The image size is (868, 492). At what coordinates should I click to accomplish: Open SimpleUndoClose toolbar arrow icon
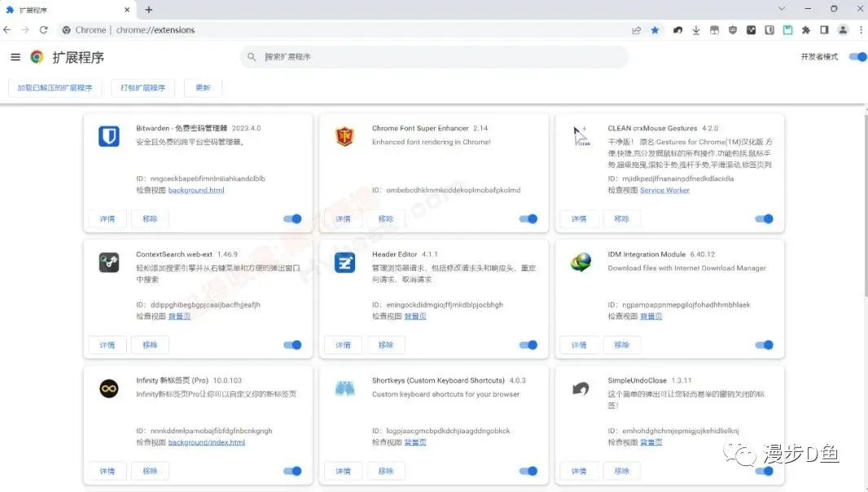(x=677, y=30)
